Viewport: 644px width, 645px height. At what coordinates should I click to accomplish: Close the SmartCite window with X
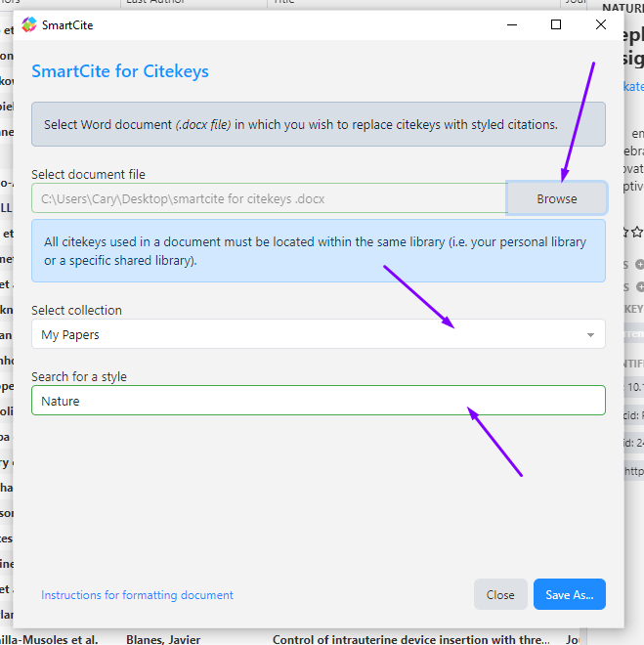(x=601, y=24)
